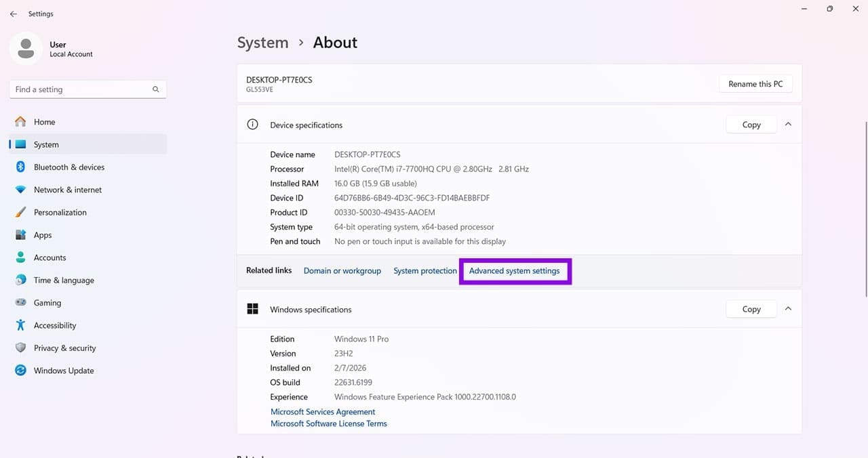Viewport: 868px width, 458px height.
Task: Collapse the Device specifications section chevron
Action: (x=788, y=124)
